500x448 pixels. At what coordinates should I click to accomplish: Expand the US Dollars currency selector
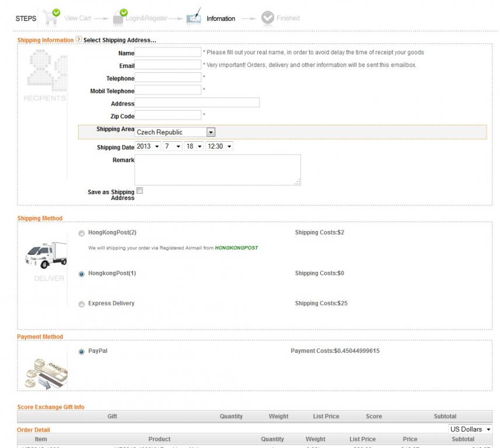470,429
